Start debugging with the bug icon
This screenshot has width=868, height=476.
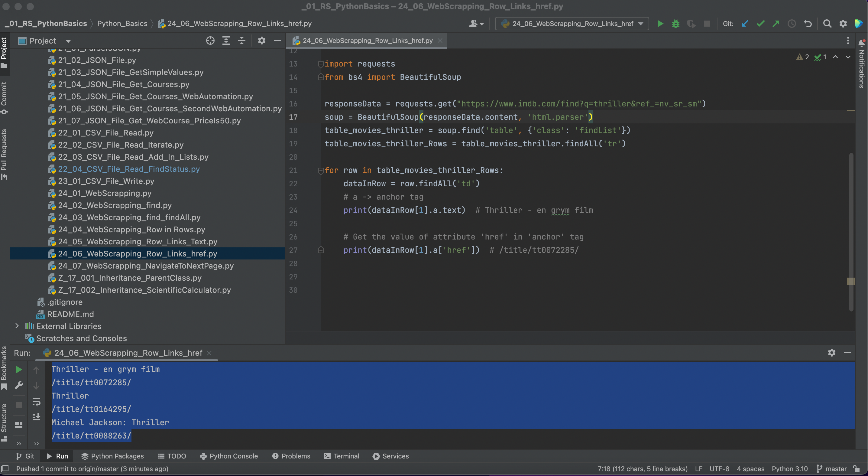tap(675, 24)
